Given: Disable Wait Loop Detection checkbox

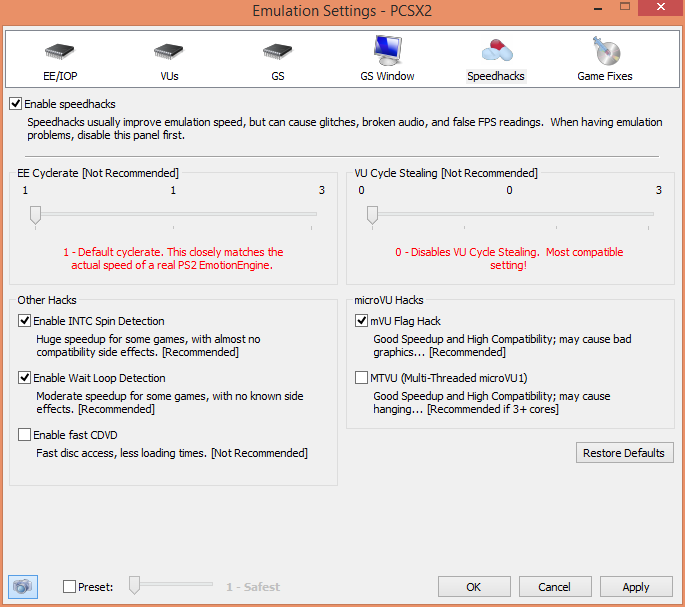Looking at the screenshot, I should [x=24, y=378].
